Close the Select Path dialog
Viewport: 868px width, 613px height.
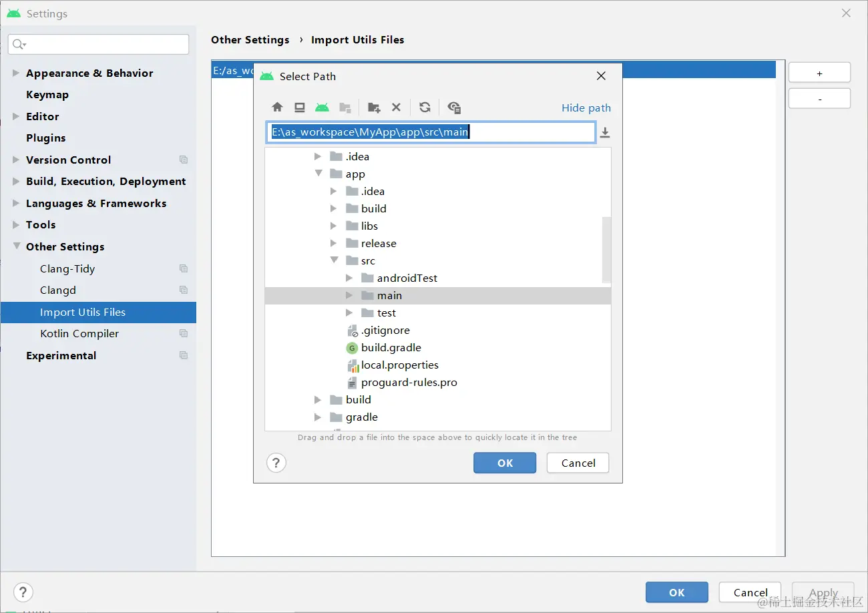(x=601, y=76)
